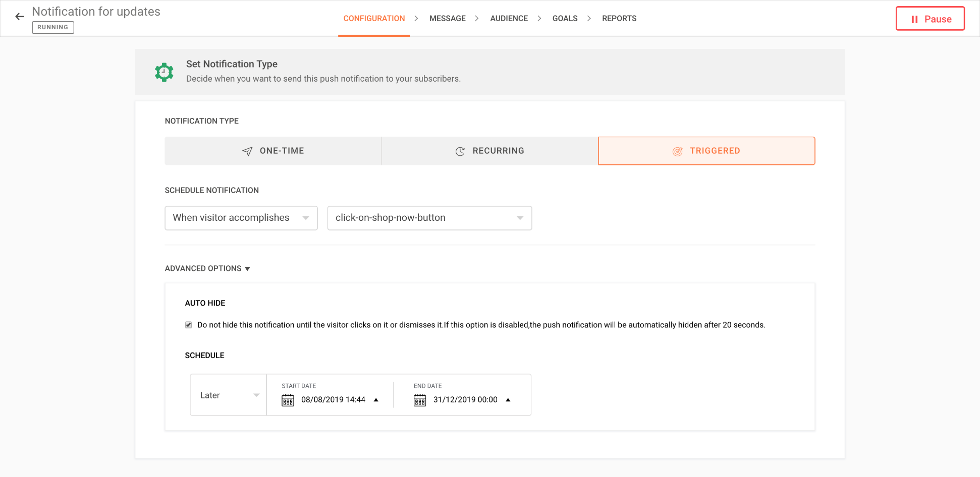This screenshot has height=477, width=980.
Task: Switch to the Message tab
Action: point(447,19)
